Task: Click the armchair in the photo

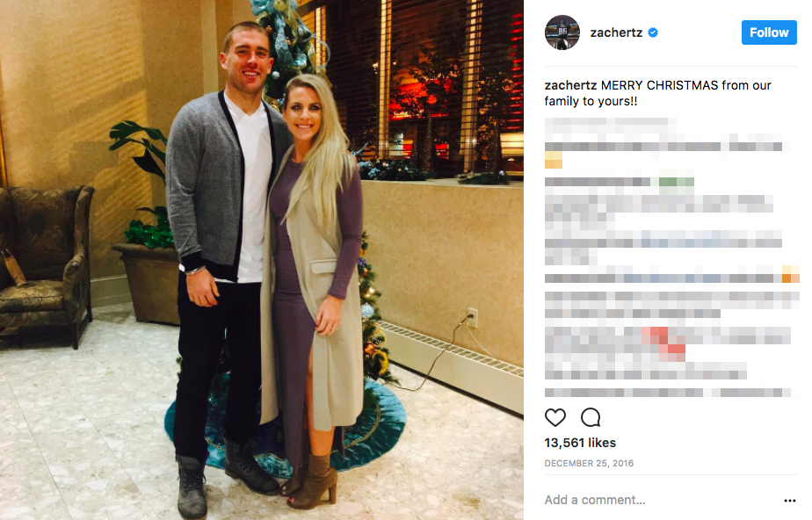Action: click(x=46, y=264)
